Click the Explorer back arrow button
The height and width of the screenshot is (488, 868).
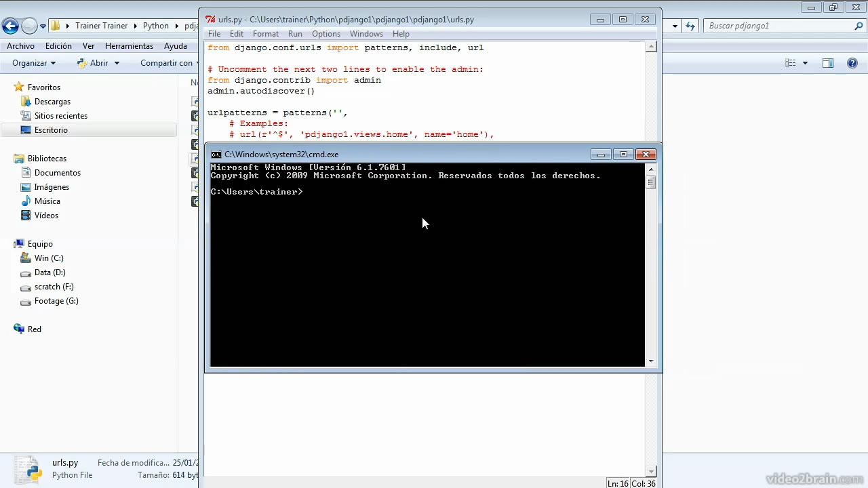pos(10,26)
